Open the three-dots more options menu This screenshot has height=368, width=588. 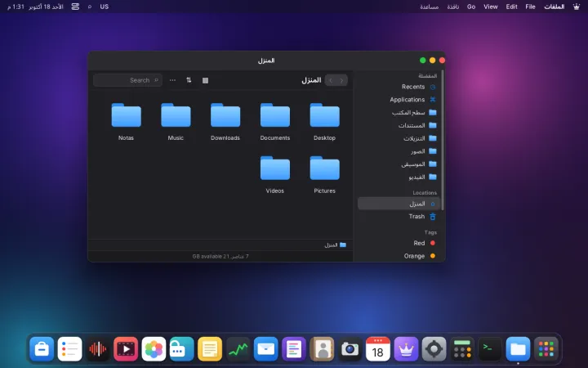click(172, 80)
